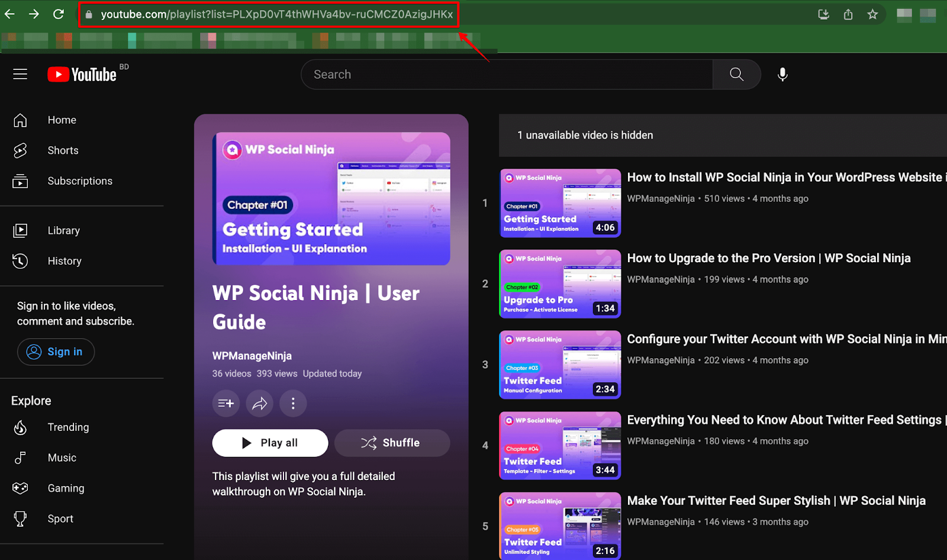Click WPManageNinja channel under the 510 views video

[661, 199]
